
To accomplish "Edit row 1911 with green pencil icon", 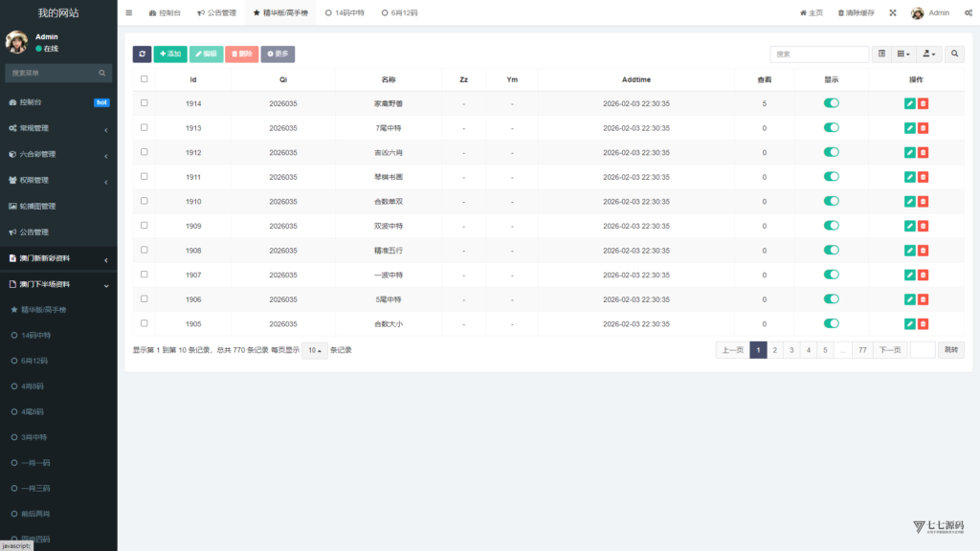I will coord(909,177).
